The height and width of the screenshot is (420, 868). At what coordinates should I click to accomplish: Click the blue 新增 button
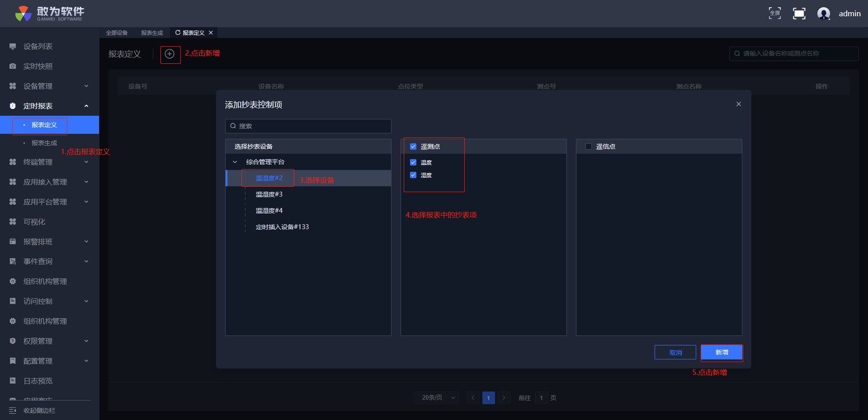point(722,353)
